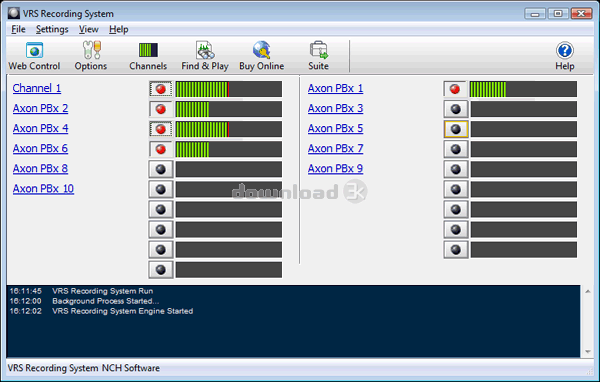Open the Axon PBx 7 channel link
This screenshot has width=600, height=382.
[335, 149]
